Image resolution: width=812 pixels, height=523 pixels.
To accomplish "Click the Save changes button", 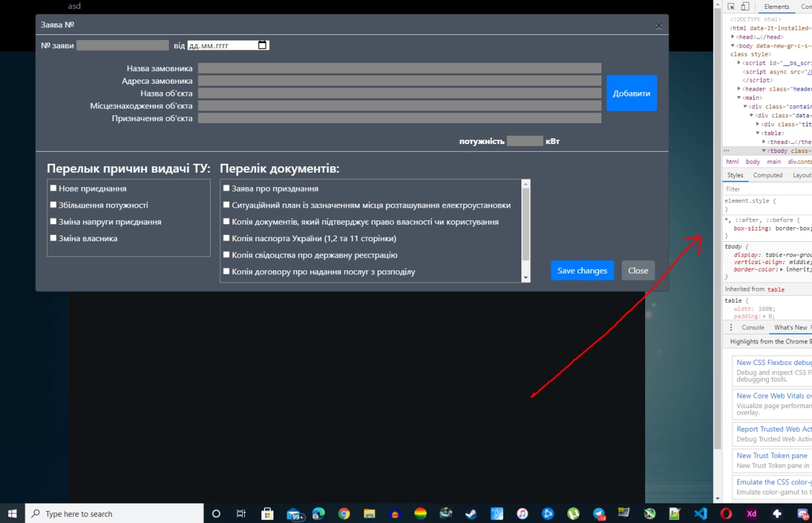I will pyautogui.click(x=582, y=270).
